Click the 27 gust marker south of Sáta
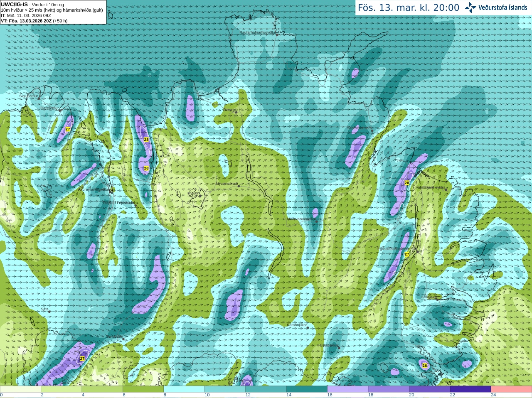Image resolution: width=532 pixels, height=398 pixels. 82,358
